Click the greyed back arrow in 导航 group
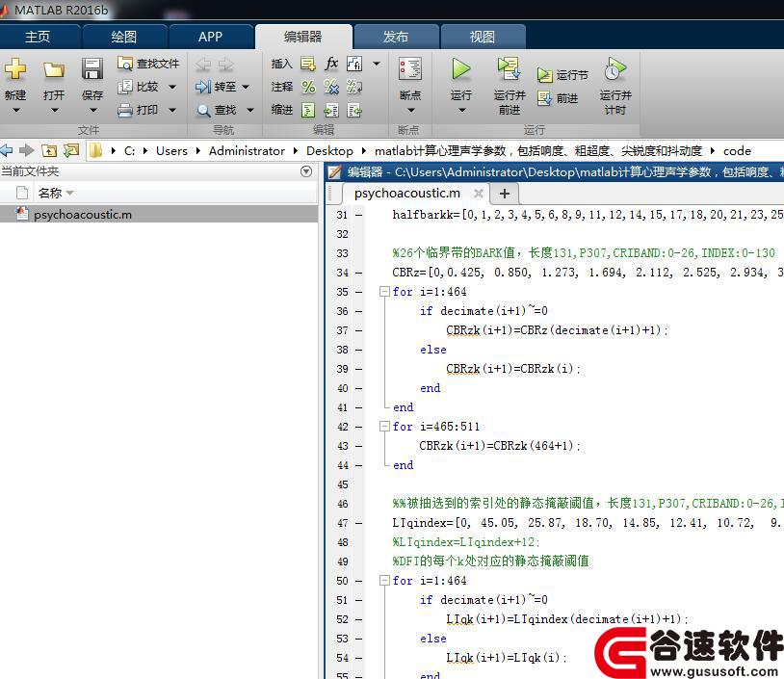 (x=203, y=64)
